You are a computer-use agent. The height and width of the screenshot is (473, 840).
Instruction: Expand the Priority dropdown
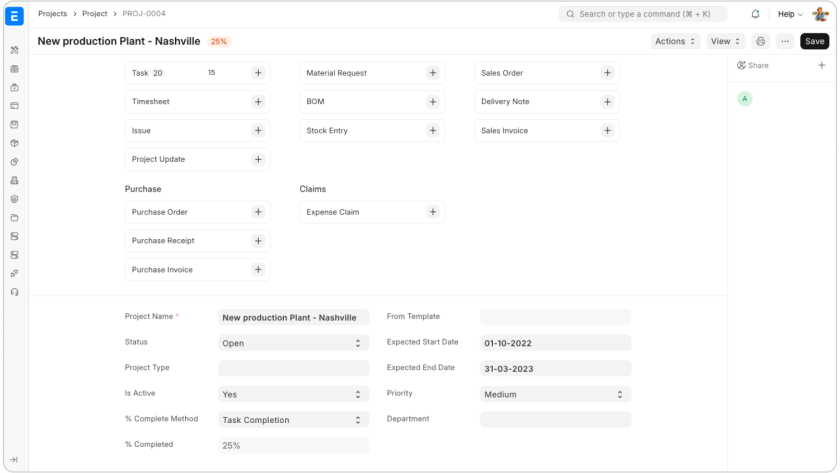(x=555, y=394)
